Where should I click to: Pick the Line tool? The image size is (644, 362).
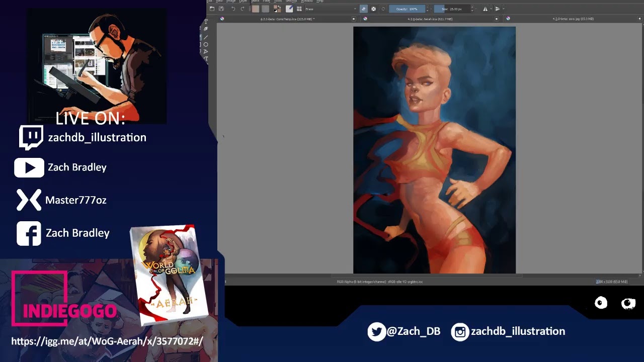pyautogui.click(x=206, y=37)
